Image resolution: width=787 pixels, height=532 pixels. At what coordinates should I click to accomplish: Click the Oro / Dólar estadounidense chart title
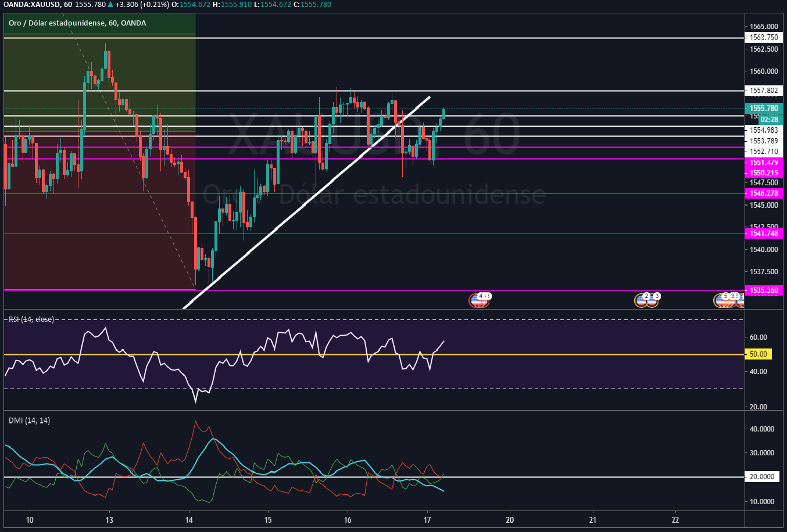pyautogui.click(x=77, y=23)
